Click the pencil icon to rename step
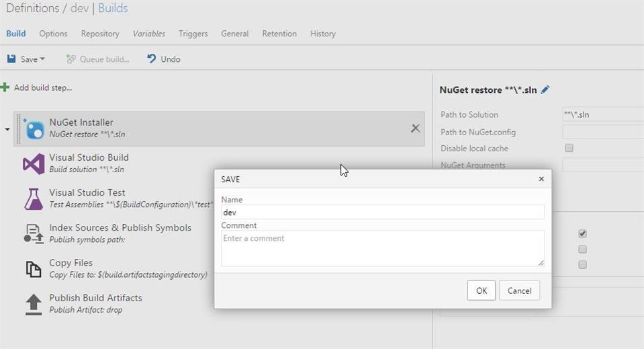This screenshot has height=349, width=644. coord(545,89)
